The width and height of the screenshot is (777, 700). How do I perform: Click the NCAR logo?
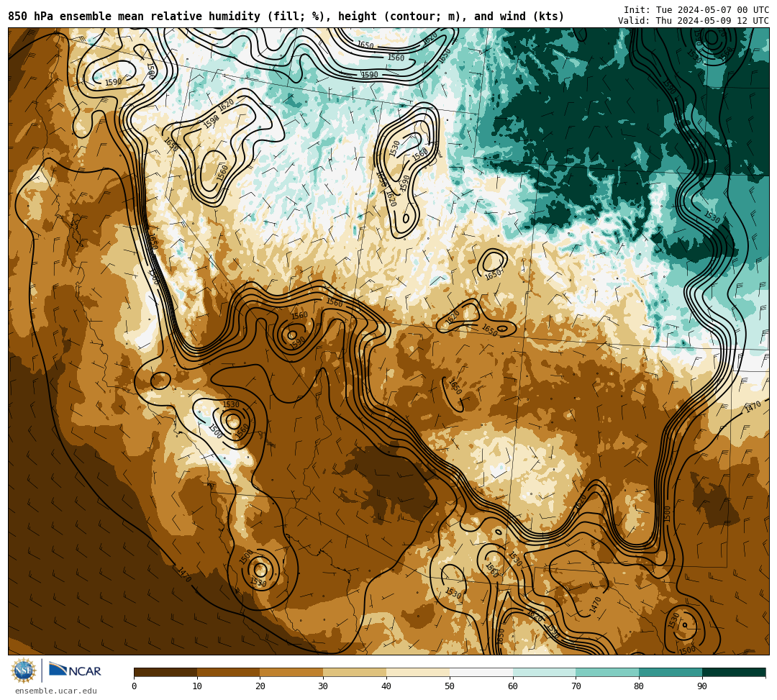click(x=75, y=671)
